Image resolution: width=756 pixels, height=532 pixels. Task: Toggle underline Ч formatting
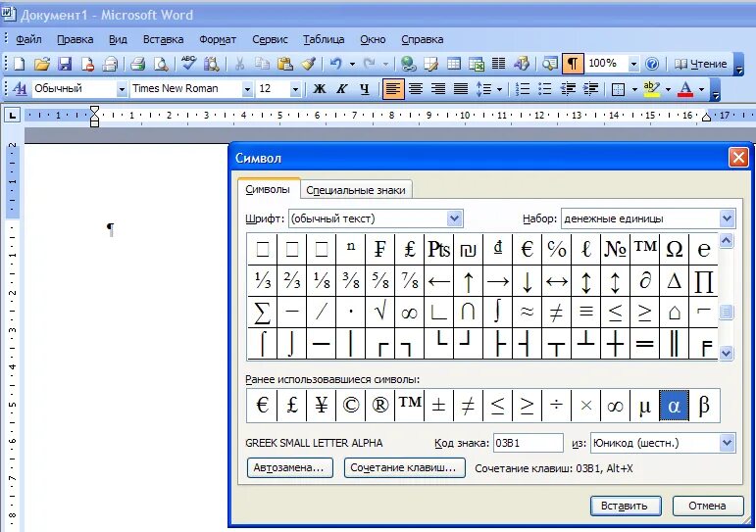pyautogui.click(x=365, y=88)
